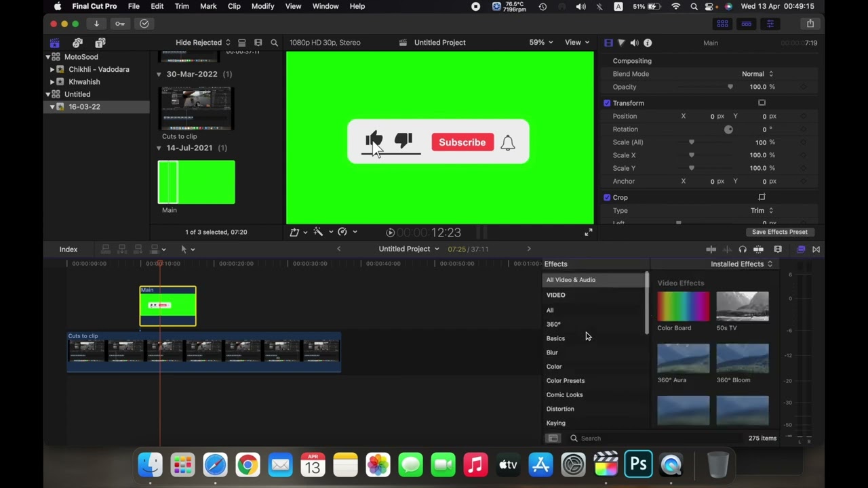The height and width of the screenshot is (488, 868).
Task: Adjust the Opacity slider
Action: coord(730,87)
